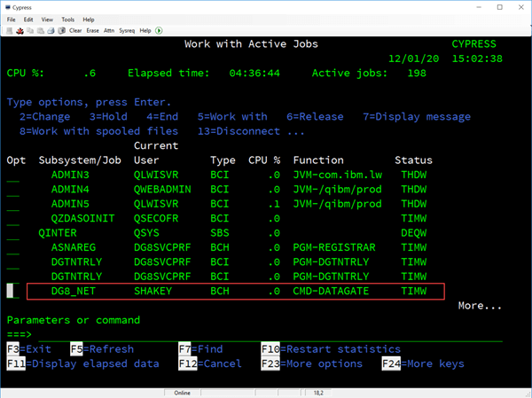This screenshot has height=398, width=532.
Task: Click Sysreq in the toolbar
Action: click(x=129, y=30)
